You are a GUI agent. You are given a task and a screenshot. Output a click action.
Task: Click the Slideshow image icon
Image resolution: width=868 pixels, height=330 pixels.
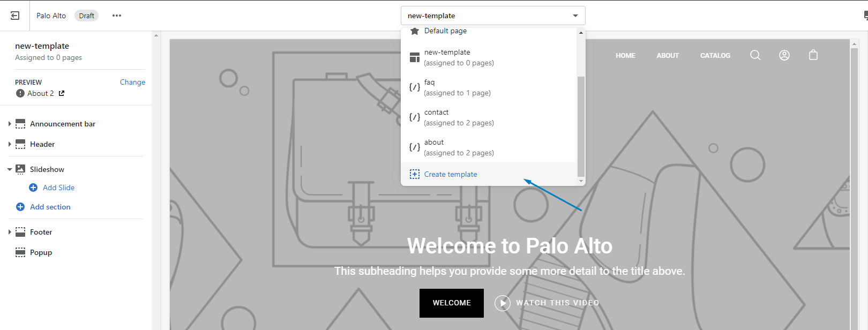[20, 169]
